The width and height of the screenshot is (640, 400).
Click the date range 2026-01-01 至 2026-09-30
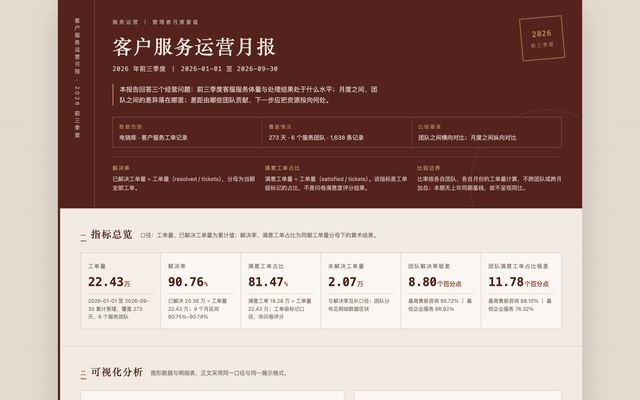coord(229,69)
